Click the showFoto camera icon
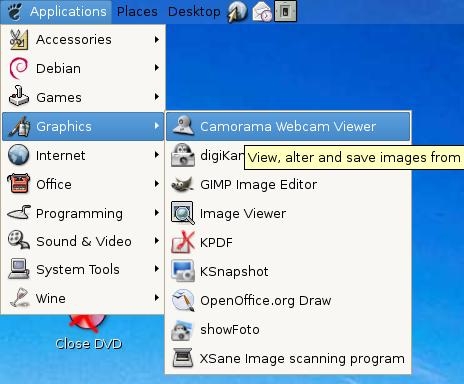464x384 pixels. pyautogui.click(x=183, y=330)
